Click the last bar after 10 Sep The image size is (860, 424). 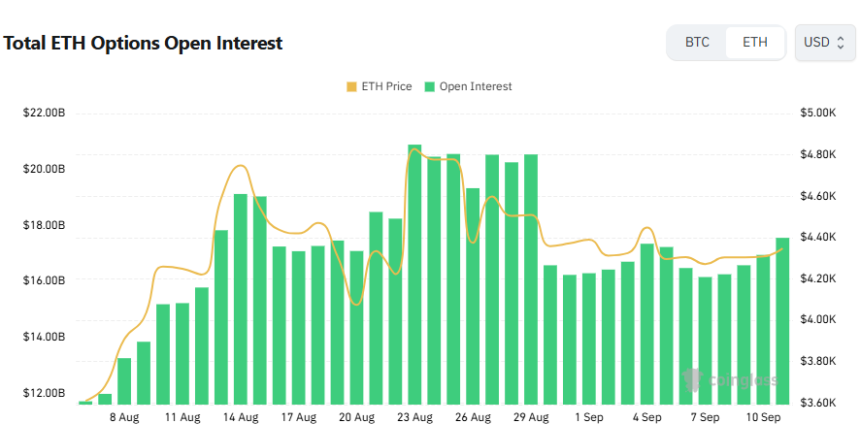[x=783, y=321]
